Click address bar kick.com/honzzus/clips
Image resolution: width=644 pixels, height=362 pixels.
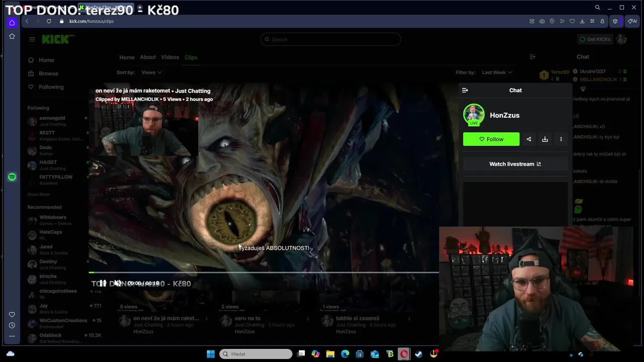pos(92,21)
